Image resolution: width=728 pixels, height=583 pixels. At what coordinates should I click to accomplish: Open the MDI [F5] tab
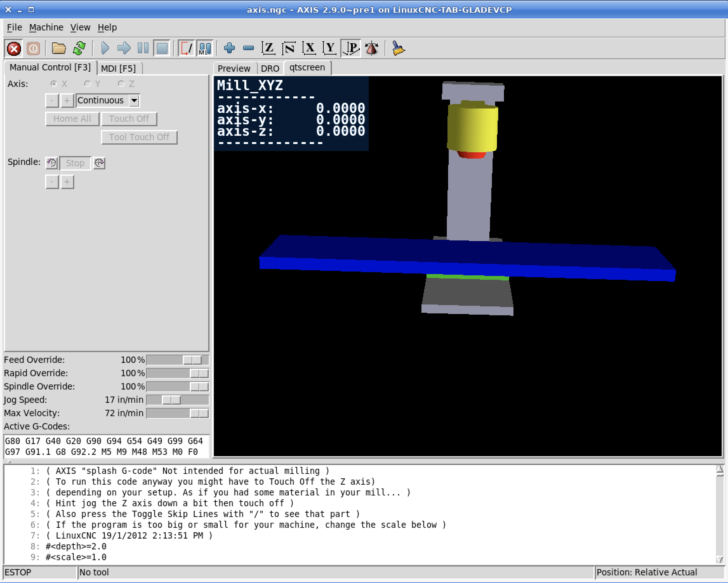pos(118,69)
